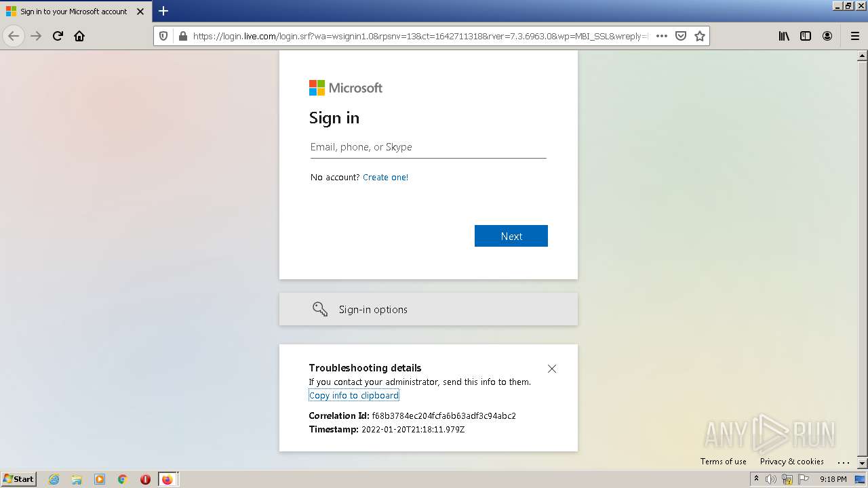Bookmark this page with star icon
Viewport: 868px width, 488px height.
(x=700, y=36)
